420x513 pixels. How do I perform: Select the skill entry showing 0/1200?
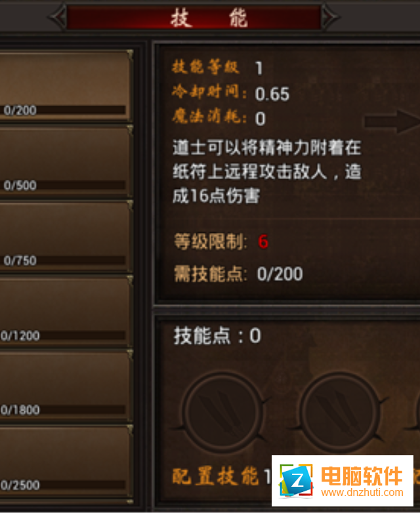(x=66, y=311)
